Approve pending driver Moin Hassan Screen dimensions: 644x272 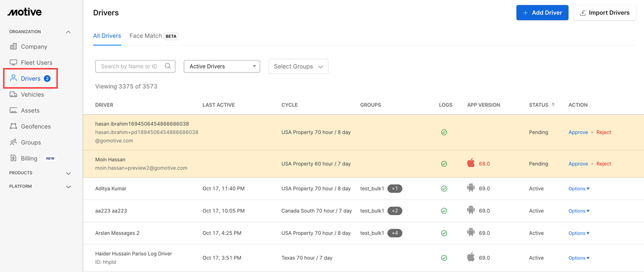point(578,164)
